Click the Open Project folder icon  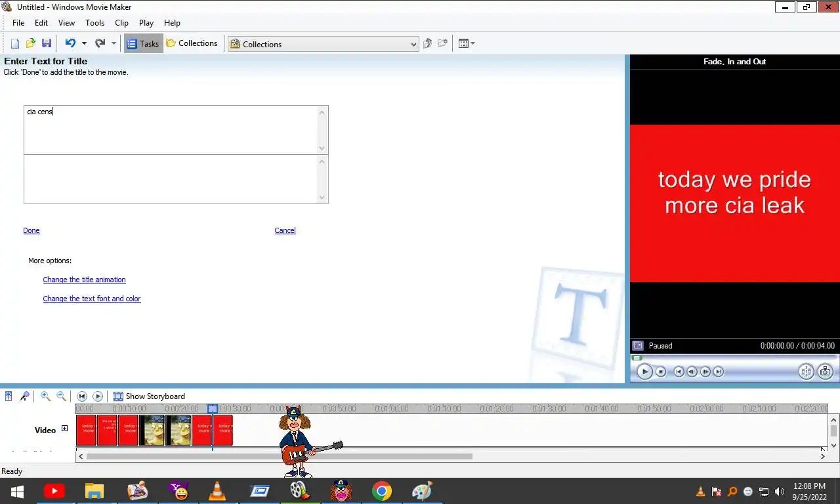coord(31,43)
